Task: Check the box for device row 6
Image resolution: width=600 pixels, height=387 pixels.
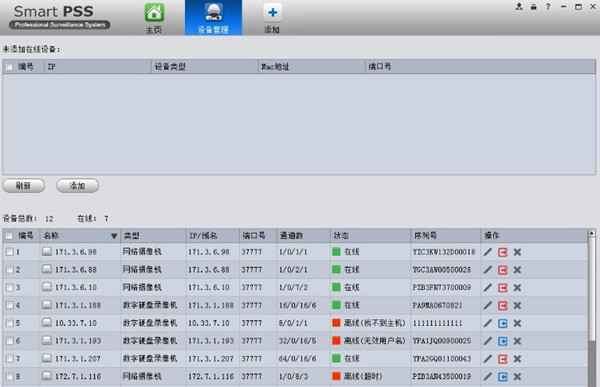Action: (10, 341)
